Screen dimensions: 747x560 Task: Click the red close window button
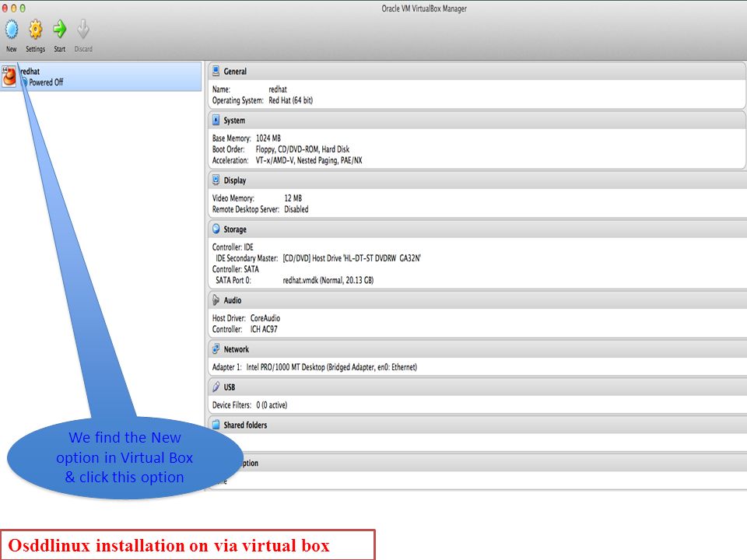pyautogui.click(x=5, y=8)
